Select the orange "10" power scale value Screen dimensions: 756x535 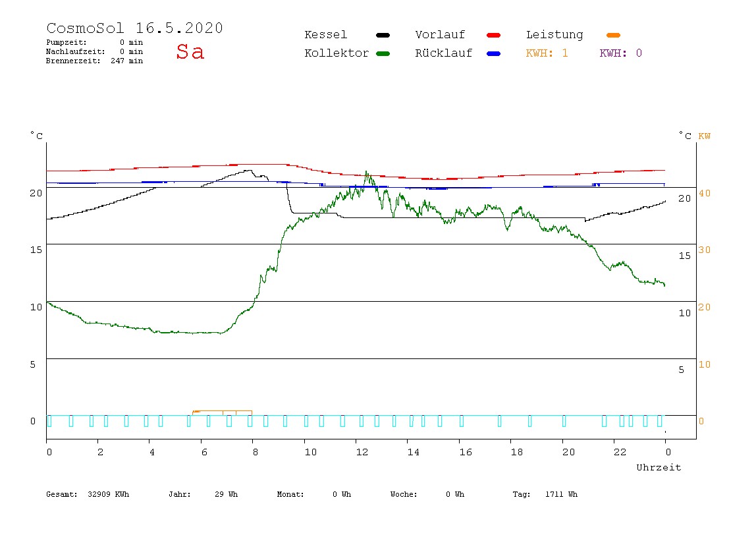pyautogui.click(x=705, y=364)
